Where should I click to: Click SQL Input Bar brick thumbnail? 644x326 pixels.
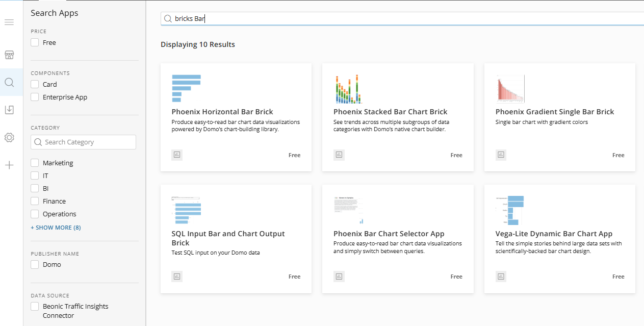coord(186,210)
